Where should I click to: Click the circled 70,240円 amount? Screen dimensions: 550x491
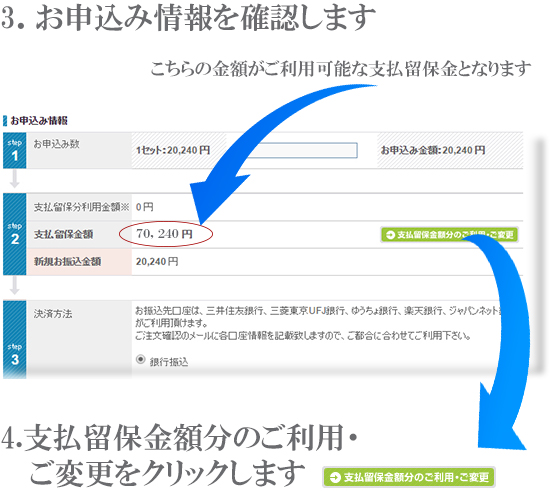[165, 234]
